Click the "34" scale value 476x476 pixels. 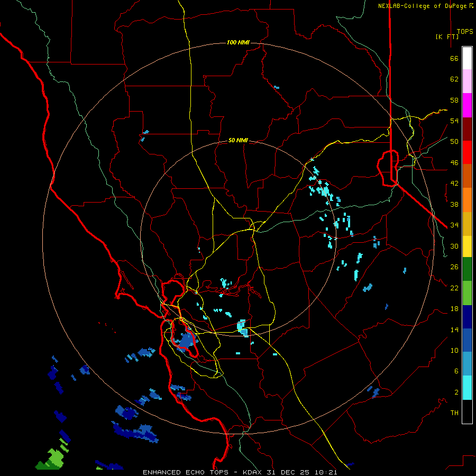[x=454, y=225]
